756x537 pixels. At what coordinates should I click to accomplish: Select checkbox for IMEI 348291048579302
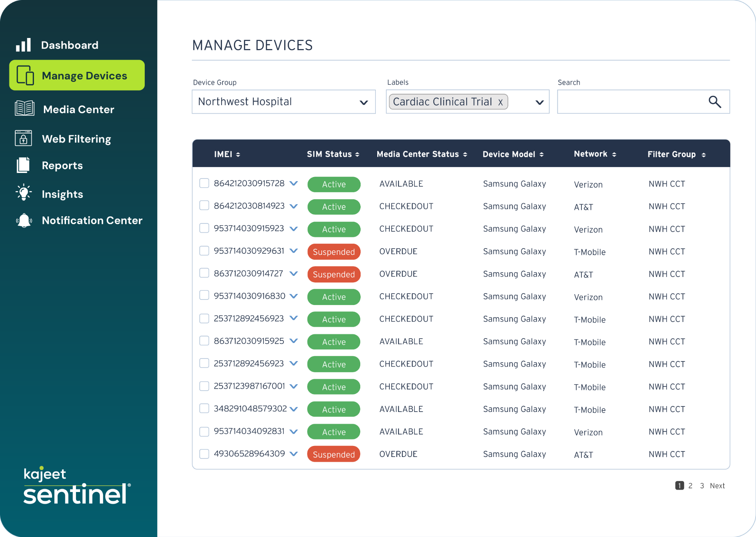204,409
